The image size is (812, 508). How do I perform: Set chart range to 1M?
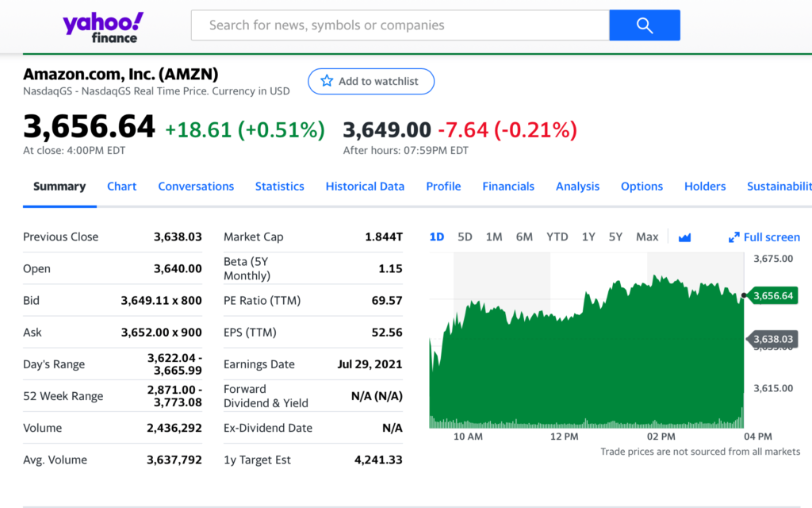pyautogui.click(x=494, y=237)
